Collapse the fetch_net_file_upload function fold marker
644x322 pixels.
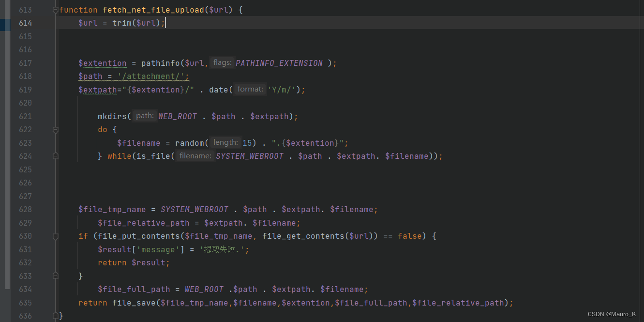click(55, 10)
